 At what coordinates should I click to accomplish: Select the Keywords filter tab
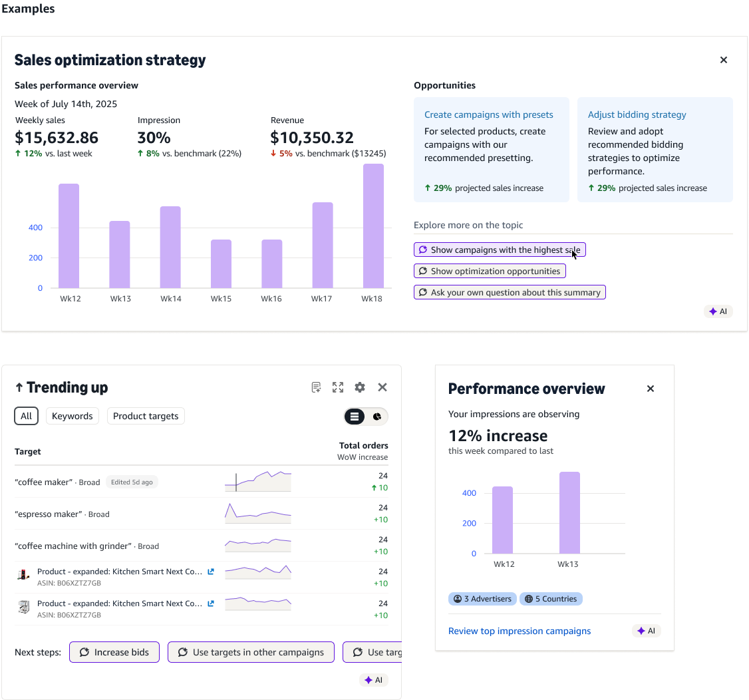(x=73, y=416)
